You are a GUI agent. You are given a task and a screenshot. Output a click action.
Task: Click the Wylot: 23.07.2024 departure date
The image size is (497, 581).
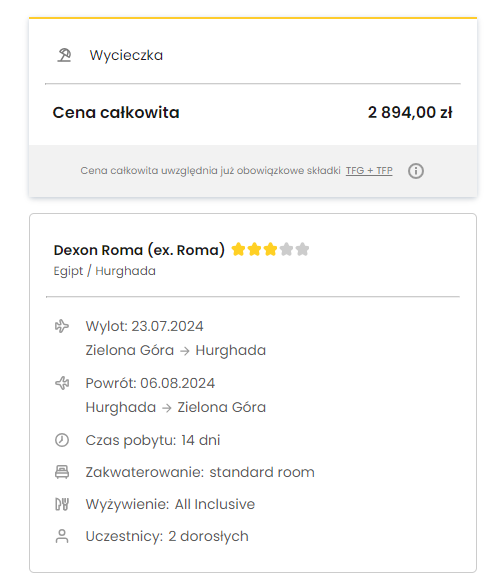[145, 326]
